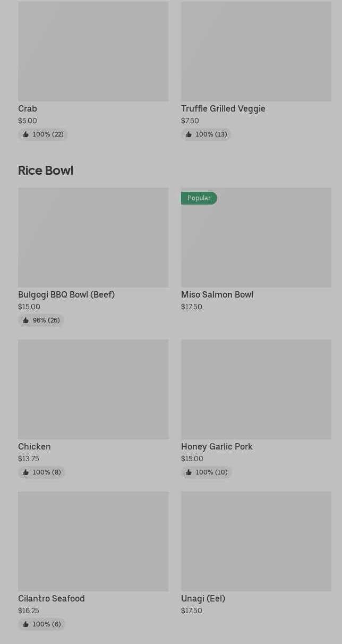Open the Cilantro Seafood item title
Screen dimensions: 342x644
coord(52,598)
